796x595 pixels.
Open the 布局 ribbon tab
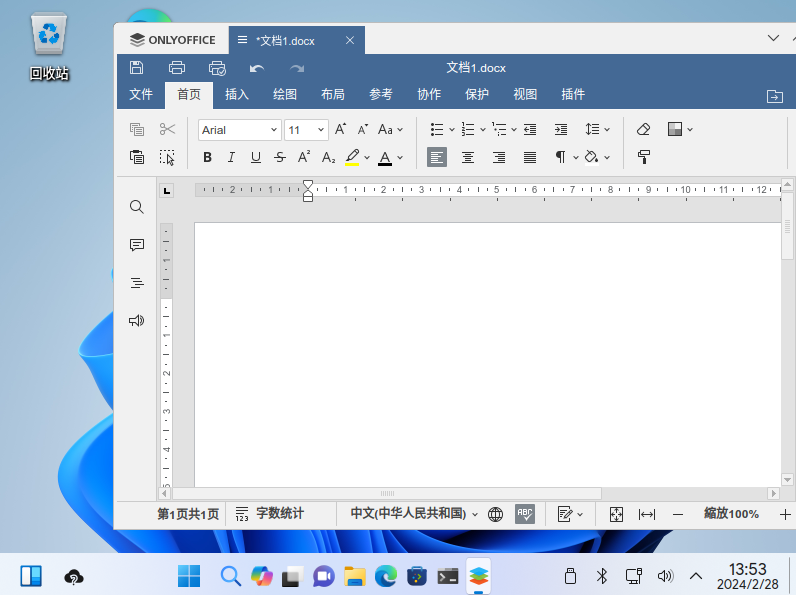point(333,95)
